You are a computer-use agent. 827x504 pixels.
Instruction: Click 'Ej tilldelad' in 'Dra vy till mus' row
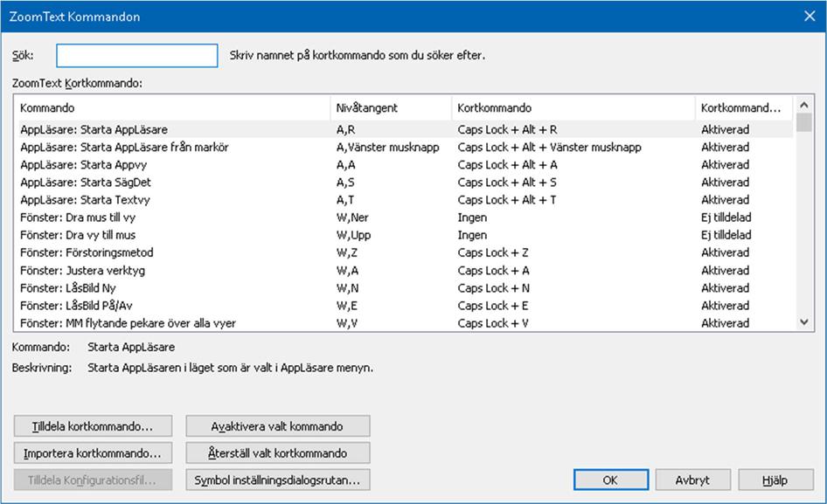pyautogui.click(x=726, y=235)
